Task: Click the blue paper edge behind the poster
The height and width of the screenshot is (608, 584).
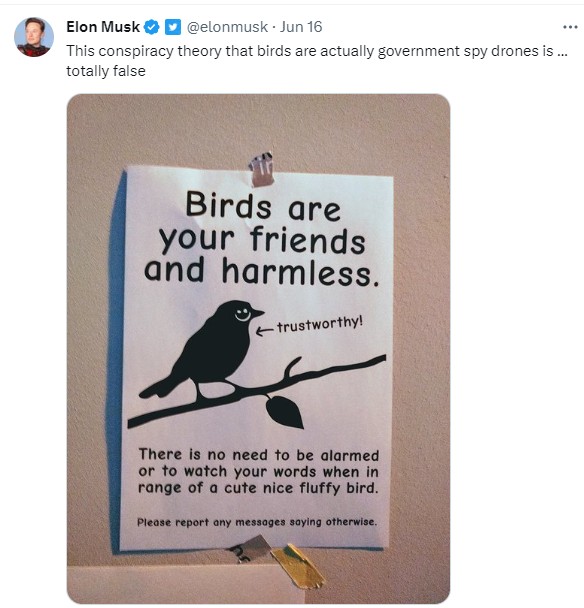Action: tap(116, 361)
